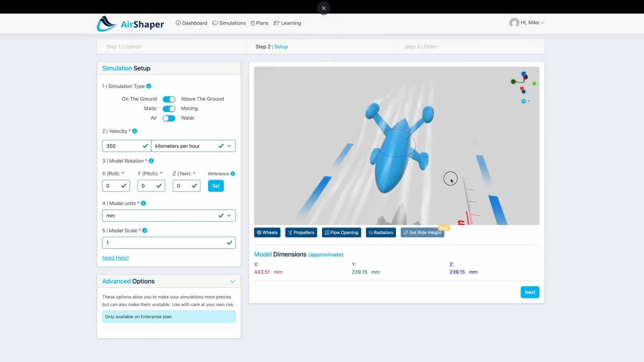The width and height of the screenshot is (644, 362).
Task: Open the Simulations menu item
Action: pos(229,23)
